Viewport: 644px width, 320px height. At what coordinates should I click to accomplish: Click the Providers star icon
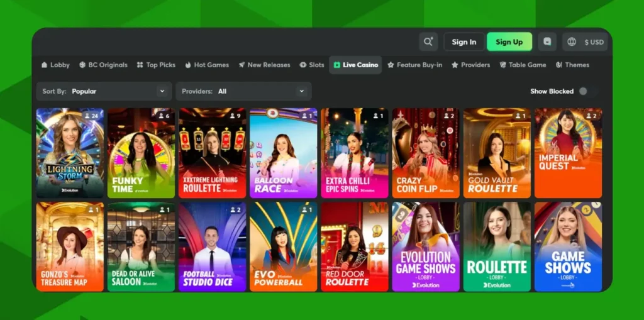click(455, 65)
